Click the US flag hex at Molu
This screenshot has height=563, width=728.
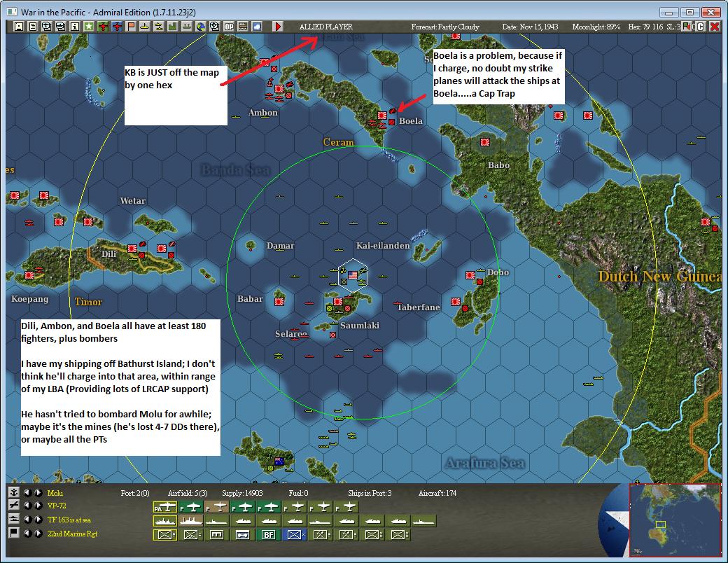pyautogui.click(x=353, y=275)
